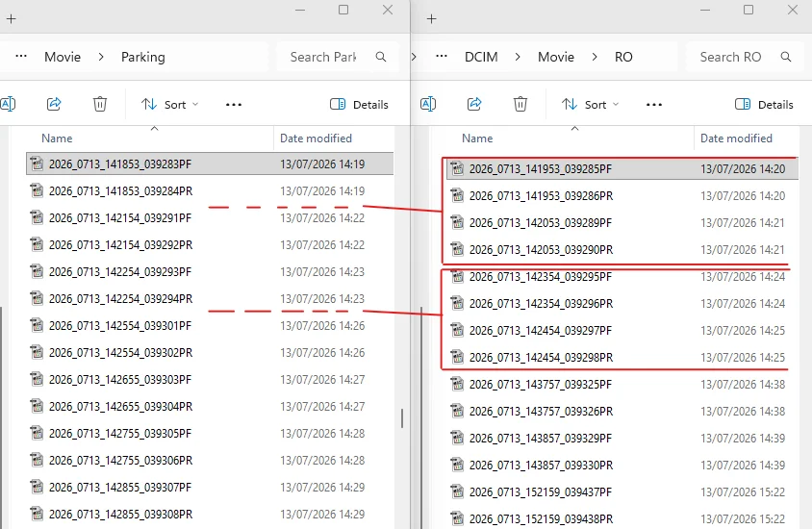Select file 2026_0713_142755_039306PR
This screenshot has width=812, height=529.
coord(210,460)
